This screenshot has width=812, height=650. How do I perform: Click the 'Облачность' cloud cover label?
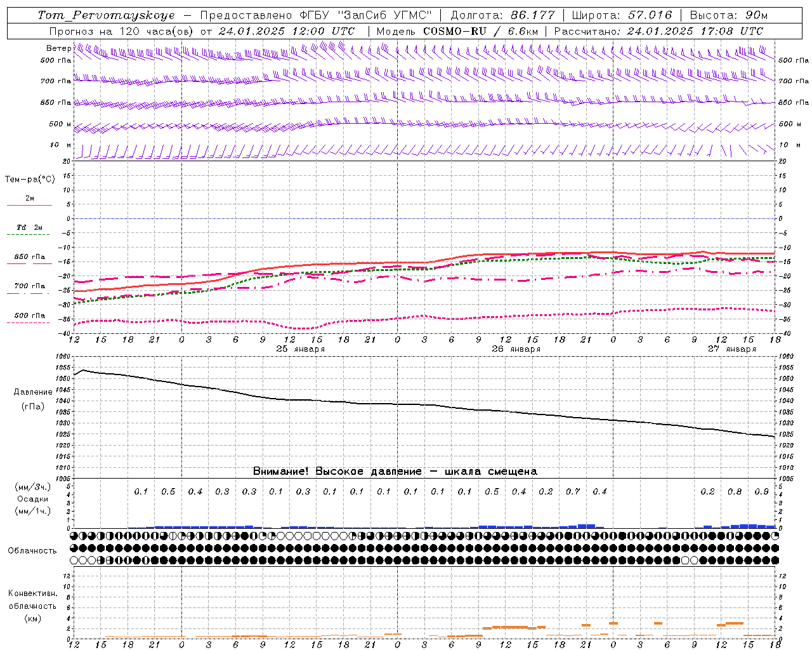32,551
